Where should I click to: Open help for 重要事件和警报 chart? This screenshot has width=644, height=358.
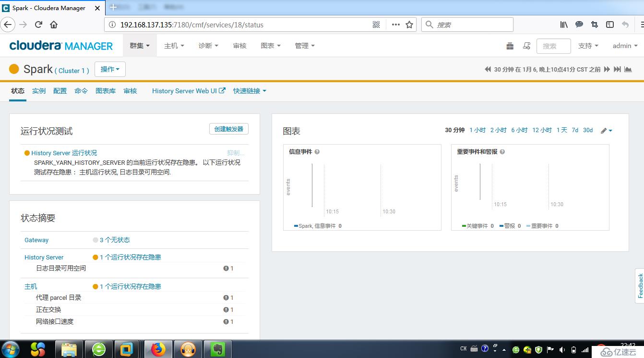tap(502, 152)
